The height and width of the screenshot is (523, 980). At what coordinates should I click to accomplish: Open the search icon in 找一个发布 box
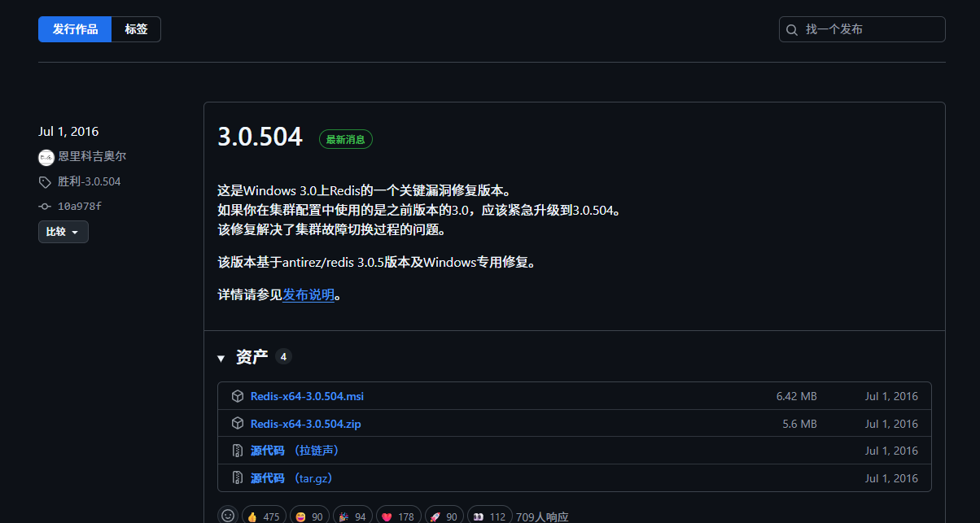[791, 29]
